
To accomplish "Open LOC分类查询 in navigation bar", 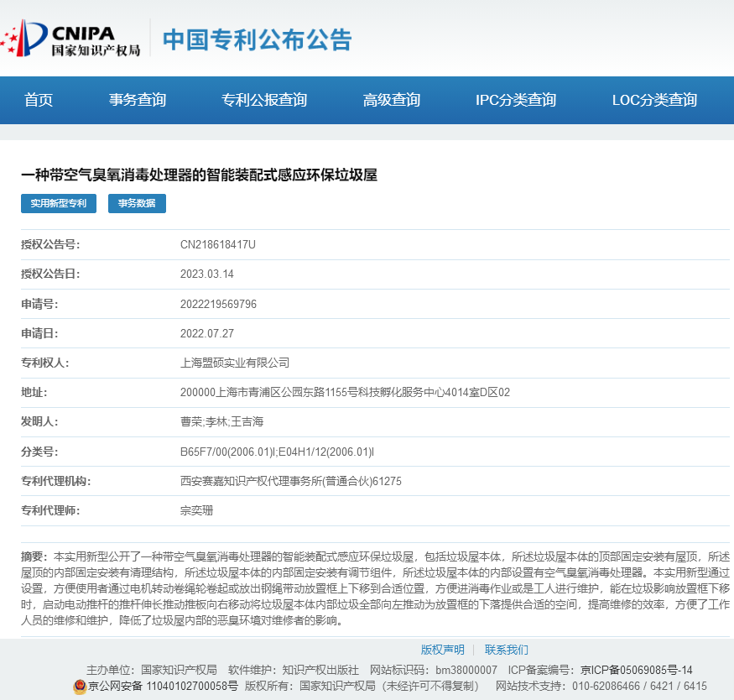I will click(x=654, y=100).
